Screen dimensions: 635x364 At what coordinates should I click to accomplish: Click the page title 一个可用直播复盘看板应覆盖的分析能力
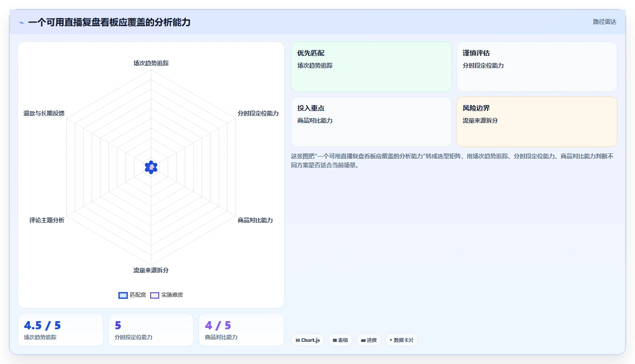coord(109,22)
